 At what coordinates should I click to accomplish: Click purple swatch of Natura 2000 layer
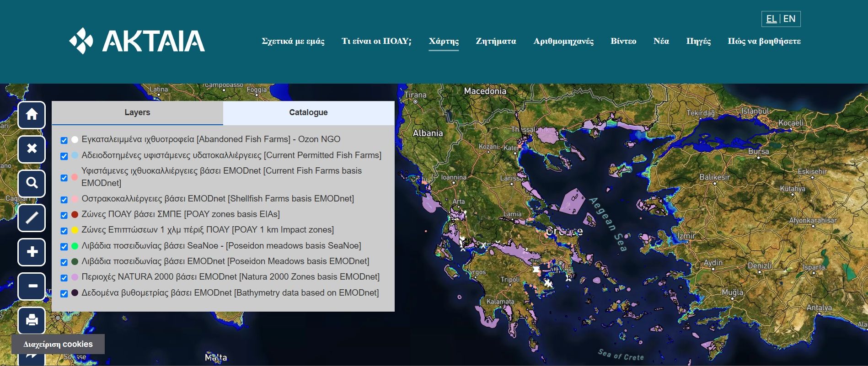pos(75,277)
